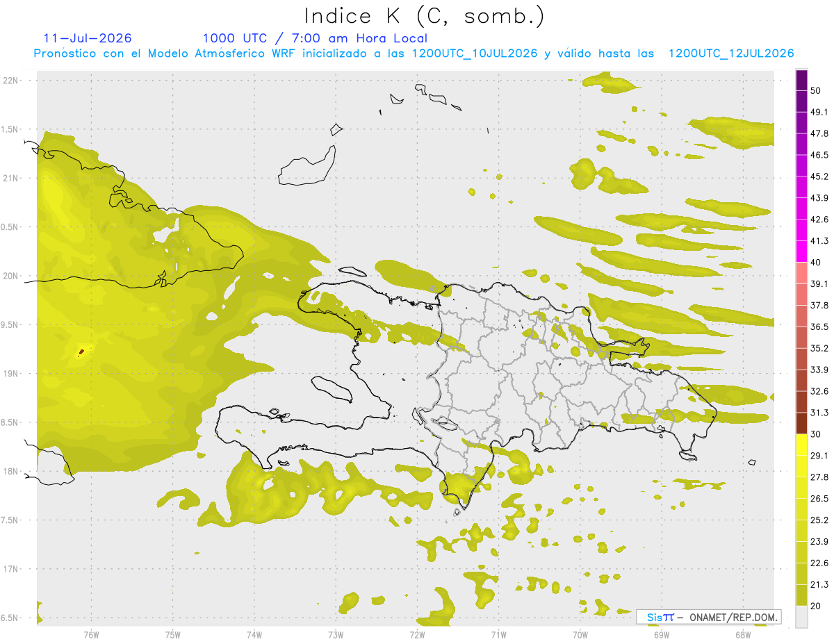Click the "22.6" color scale label
Screen dimensions: 834x644
819,563
